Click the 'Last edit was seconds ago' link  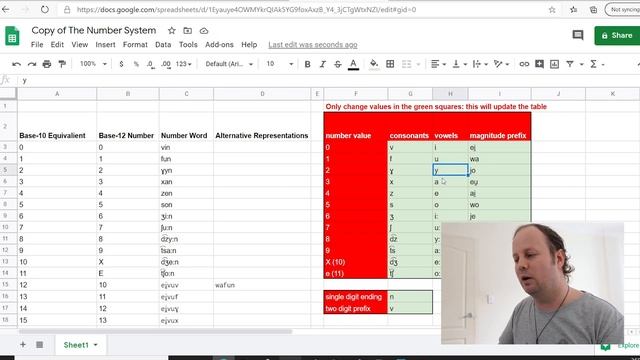pos(313,45)
